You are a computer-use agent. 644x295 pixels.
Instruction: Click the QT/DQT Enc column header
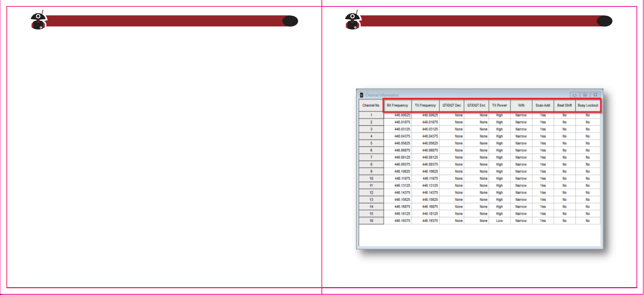(476, 105)
